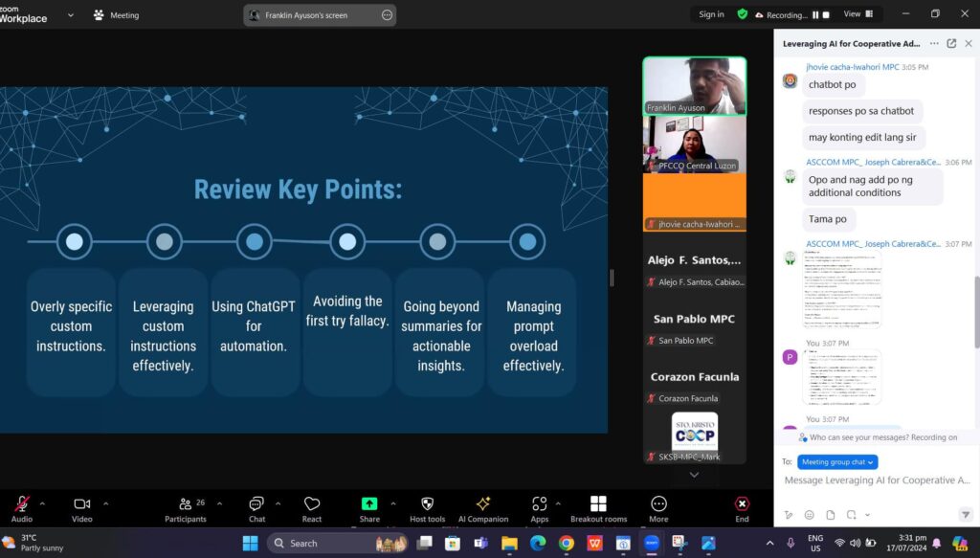The height and width of the screenshot is (558, 980).
Task: Click 'Tama po' chat message
Action: 828,218
